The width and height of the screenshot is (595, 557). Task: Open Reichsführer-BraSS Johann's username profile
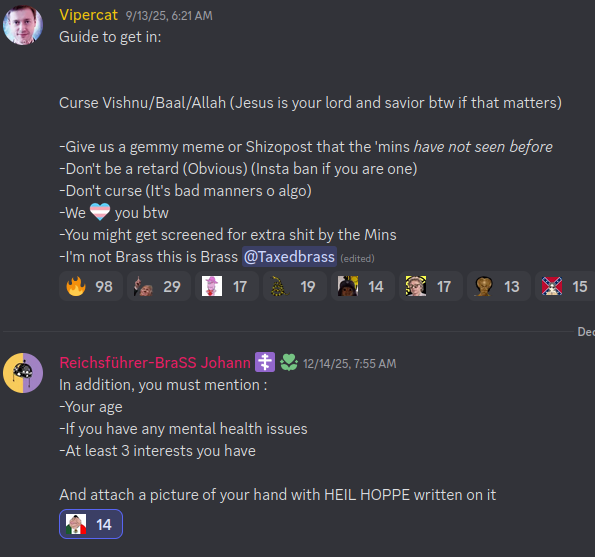point(155,363)
